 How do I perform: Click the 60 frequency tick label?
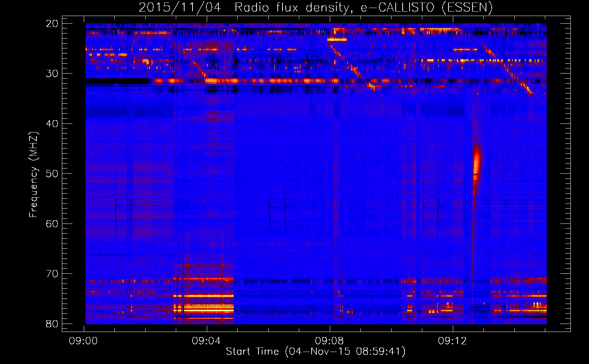pyautogui.click(x=52, y=223)
